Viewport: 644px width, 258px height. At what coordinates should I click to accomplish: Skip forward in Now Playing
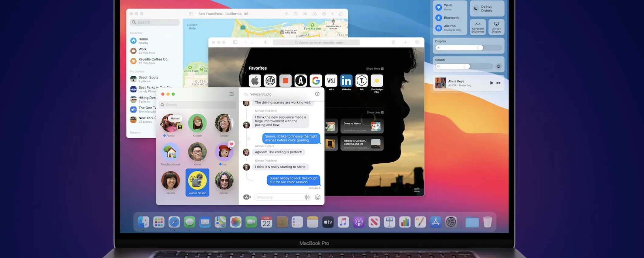(x=498, y=83)
